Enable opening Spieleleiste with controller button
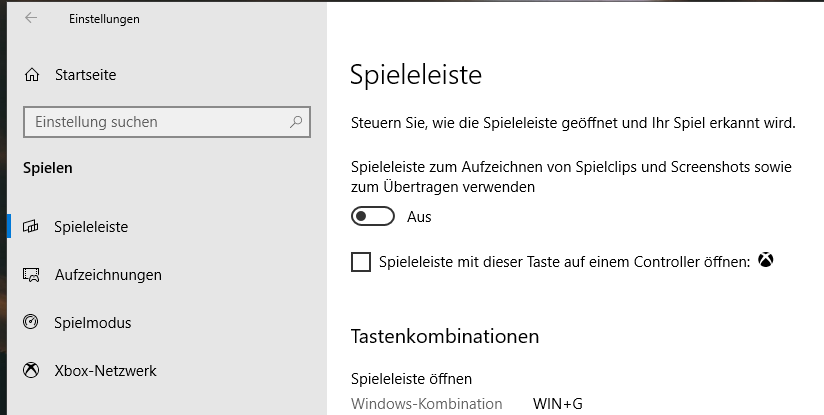This screenshot has width=824, height=415. coord(361,262)
